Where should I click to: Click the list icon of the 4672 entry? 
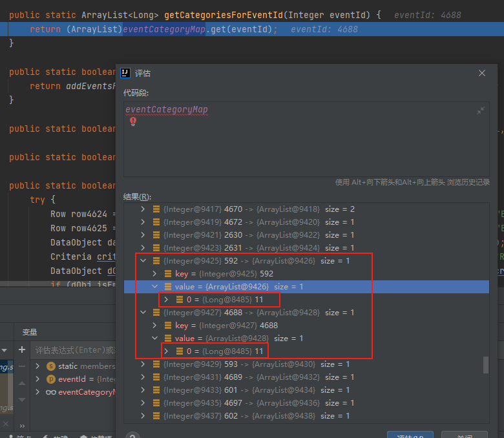click(x=156, y=222)
